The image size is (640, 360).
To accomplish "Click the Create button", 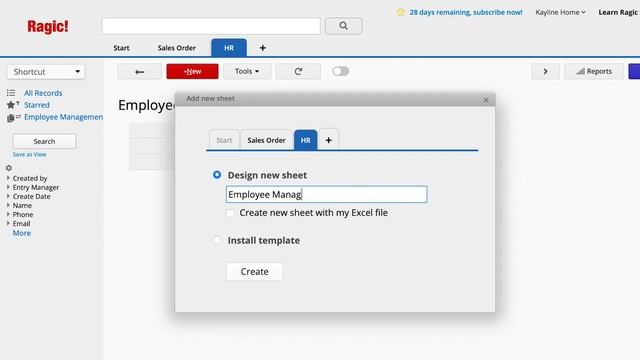I will (254, 271).
